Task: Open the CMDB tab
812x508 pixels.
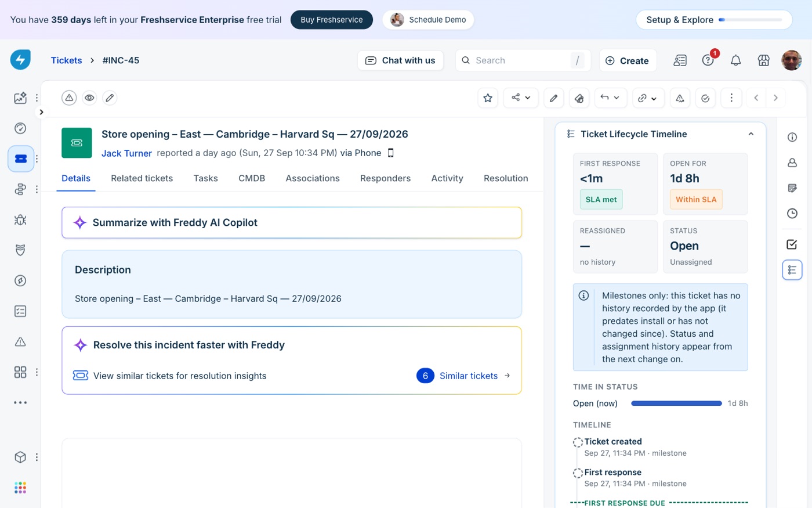Action: 252,178
